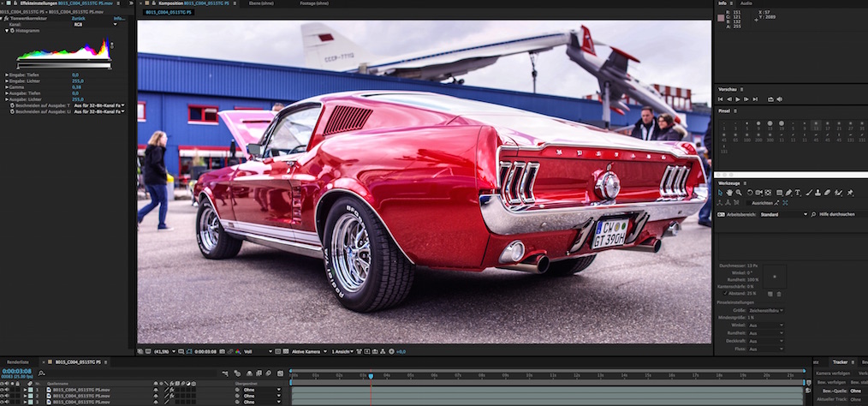Take a snapshot with the camera icon
This screenshot has height=406, width=868.
[223, 351]
